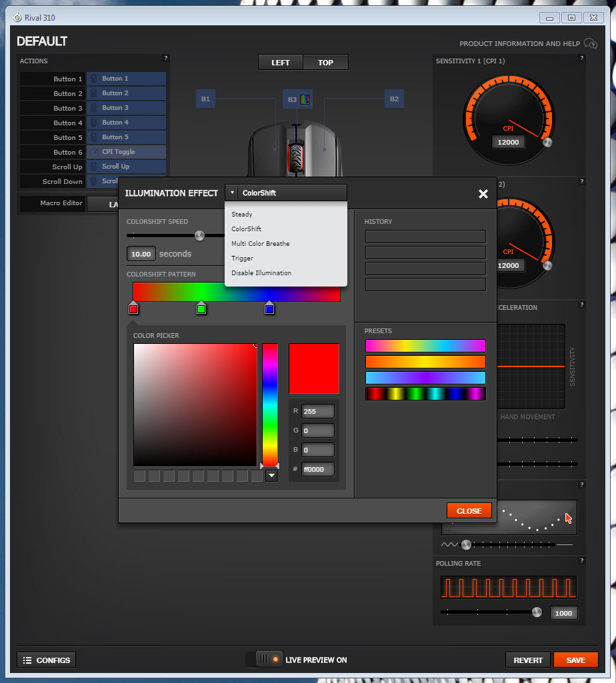Screen dimensions: 616x683
Task: Click the red color preview swatch
Action: (314, 368)
